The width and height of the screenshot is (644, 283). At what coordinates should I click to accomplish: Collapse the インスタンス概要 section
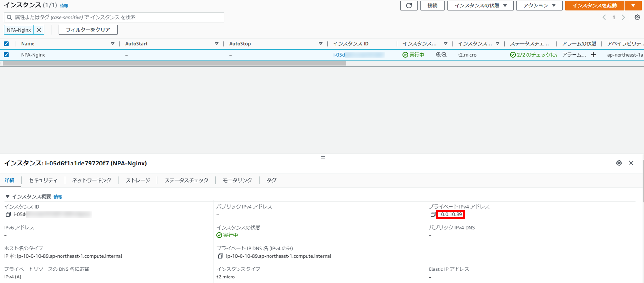7,196
